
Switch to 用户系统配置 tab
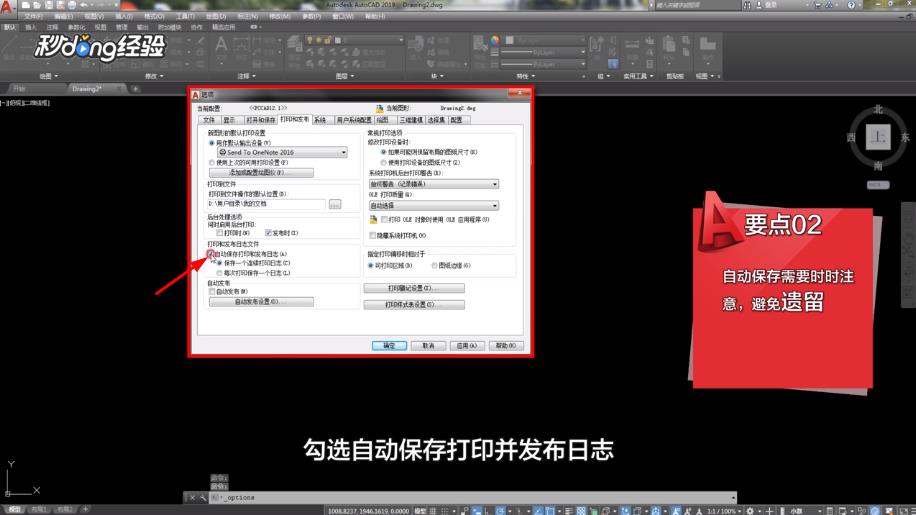pyautogui.click(x=354, y=120)
